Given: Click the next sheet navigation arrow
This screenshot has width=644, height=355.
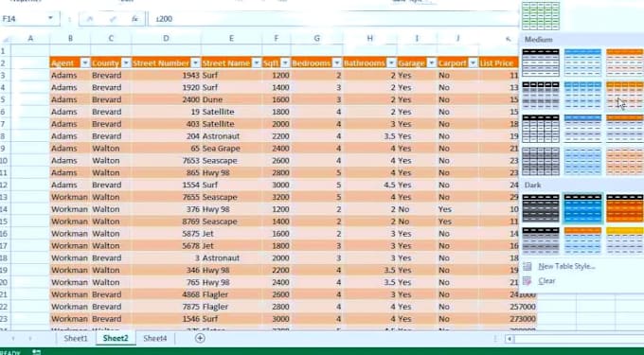Looking at the screenshot, I should (30, 339).
